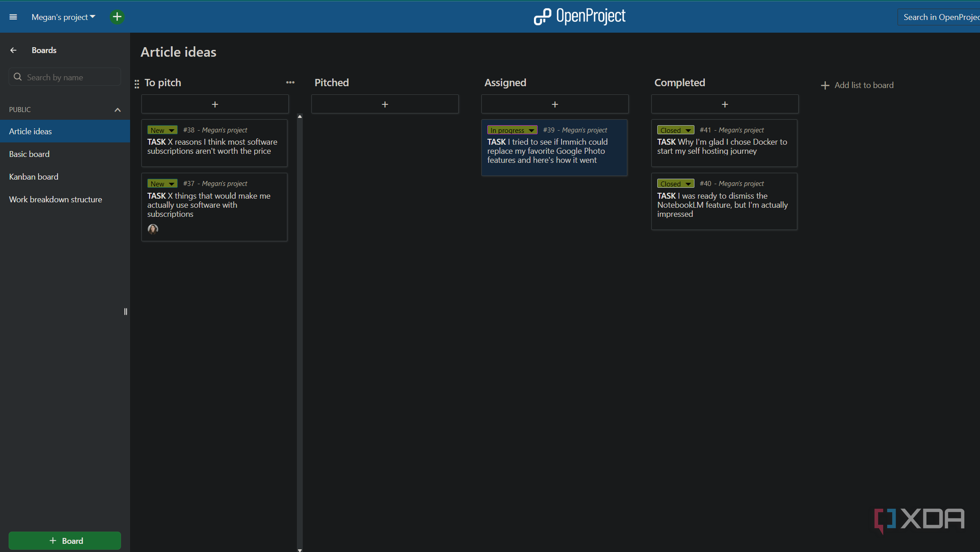
Task: Go back using the Boards arrow
Action: coord(13,50)
